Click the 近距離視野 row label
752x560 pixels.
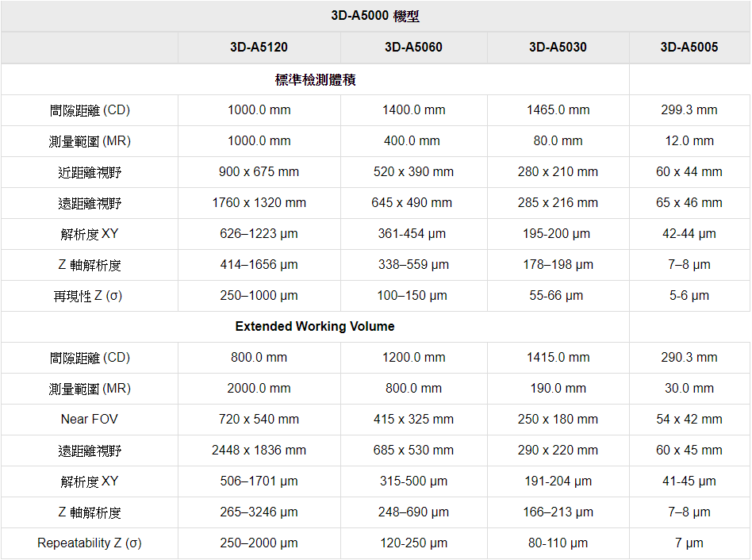click(90, 172)
